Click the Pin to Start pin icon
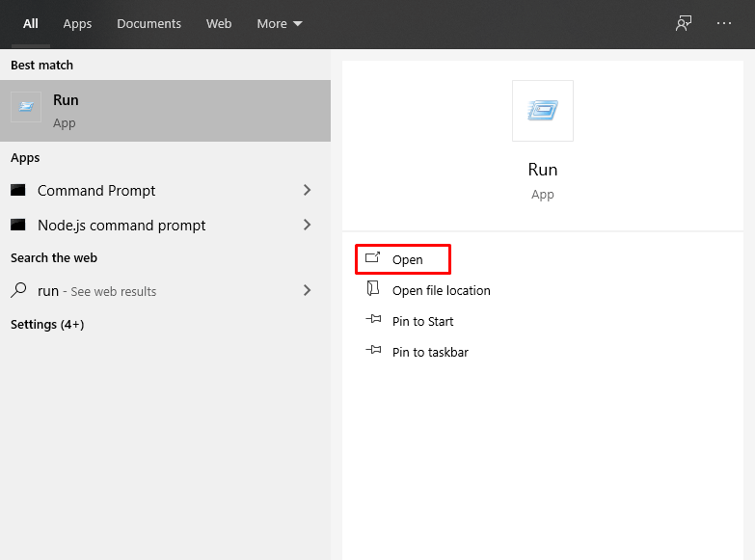The height and width of the screenshot is (560, 755). [373, 319]
